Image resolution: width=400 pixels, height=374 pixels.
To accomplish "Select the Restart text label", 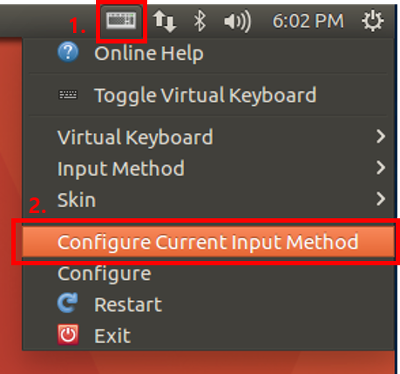I will 128,304.
